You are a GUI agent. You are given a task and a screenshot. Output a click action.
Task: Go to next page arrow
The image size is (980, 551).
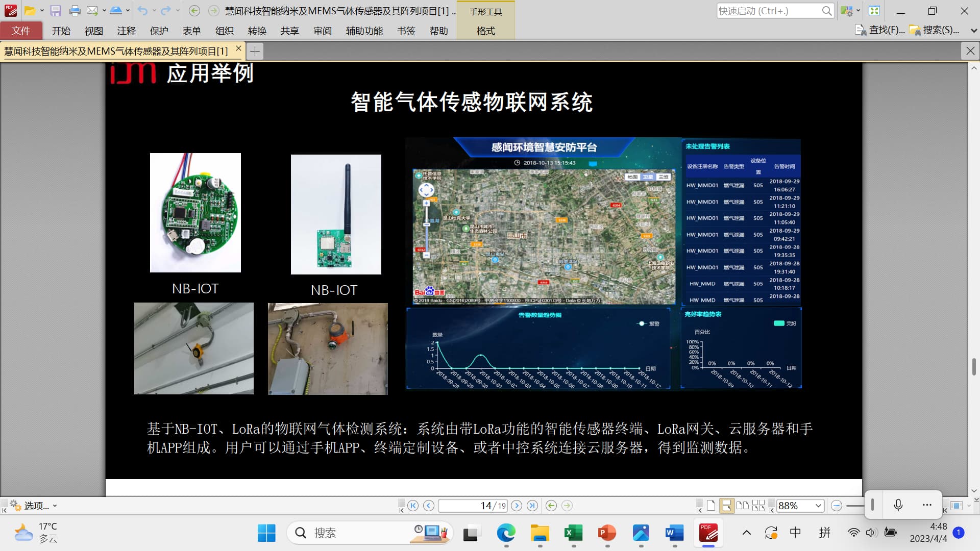pyautogui.click(x=517, y=506)
